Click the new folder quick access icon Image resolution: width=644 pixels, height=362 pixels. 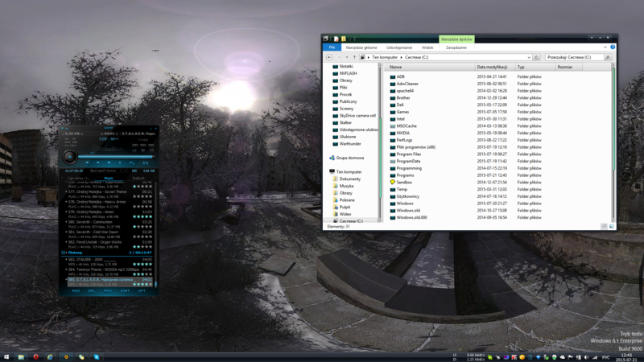pos(343,39)
